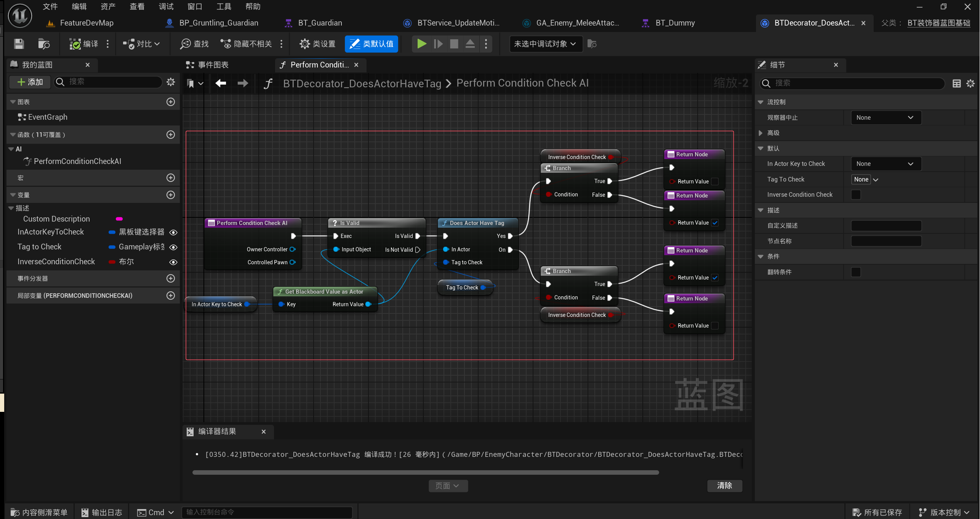Click the 清除 button in compiler results

coord(724,485)
